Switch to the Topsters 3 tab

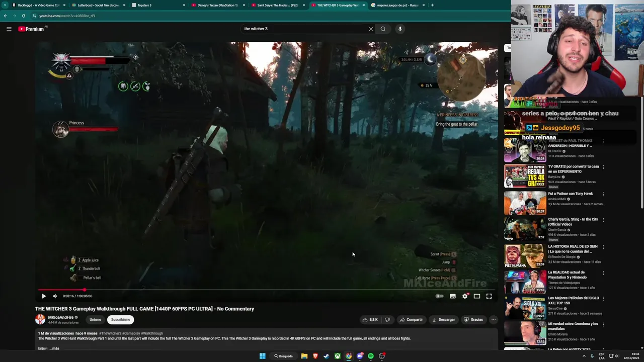(x=158, y=5)
